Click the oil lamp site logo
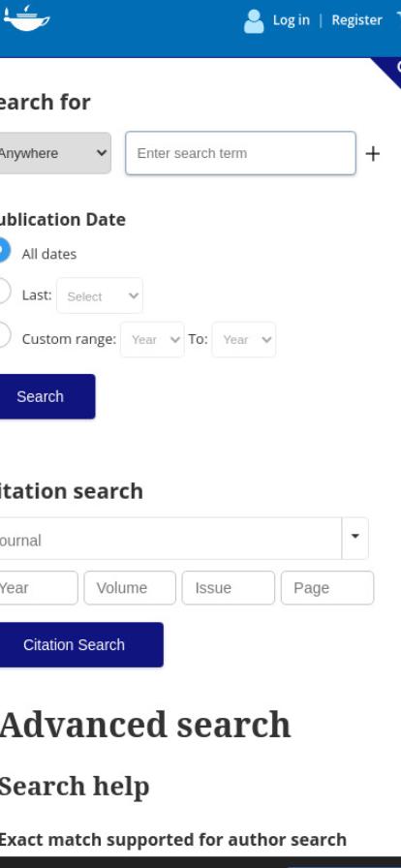The height and width of the screenshot is (868, 401). click(26, 18)
